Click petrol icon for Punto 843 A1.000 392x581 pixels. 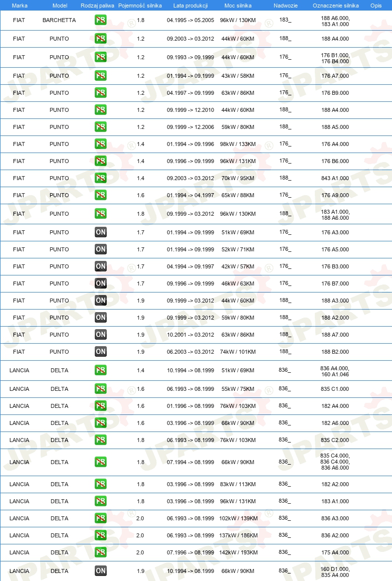click(100, 178)
